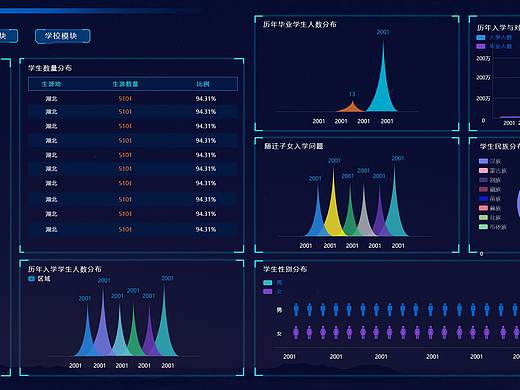Sort by the 生源数量 column header
Screen dimensions: 520x390
point(125,84)
